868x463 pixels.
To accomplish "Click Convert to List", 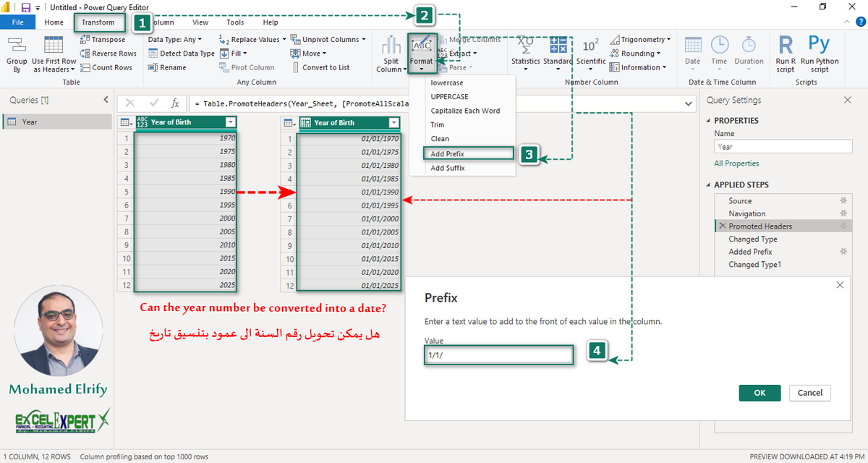I will (x=320, y=67).
